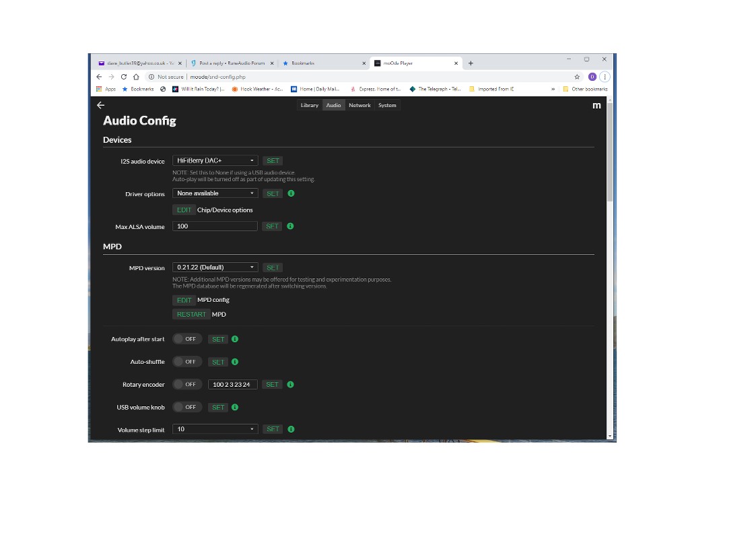This screenshot has height=535, width=756.
Task: Close the RuneAudio Forum tab
Action: pos(272,63)
